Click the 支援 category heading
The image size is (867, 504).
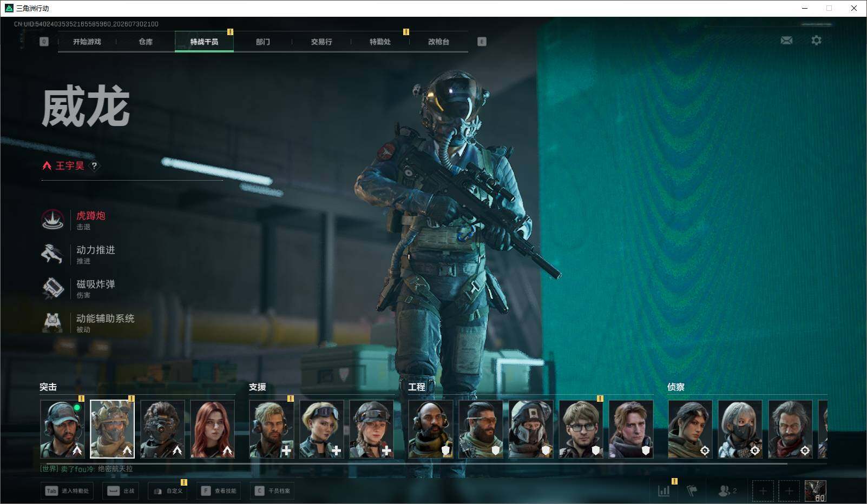pos(258,387)
